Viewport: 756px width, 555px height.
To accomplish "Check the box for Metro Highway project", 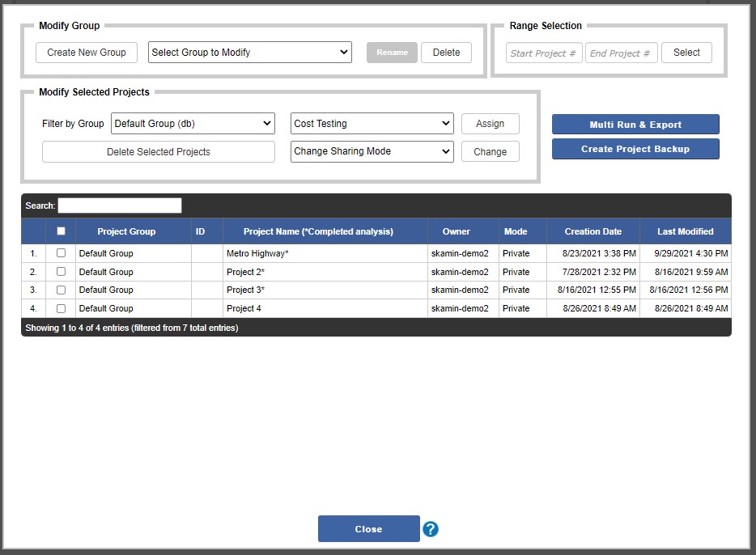I will tap(61, 253).
